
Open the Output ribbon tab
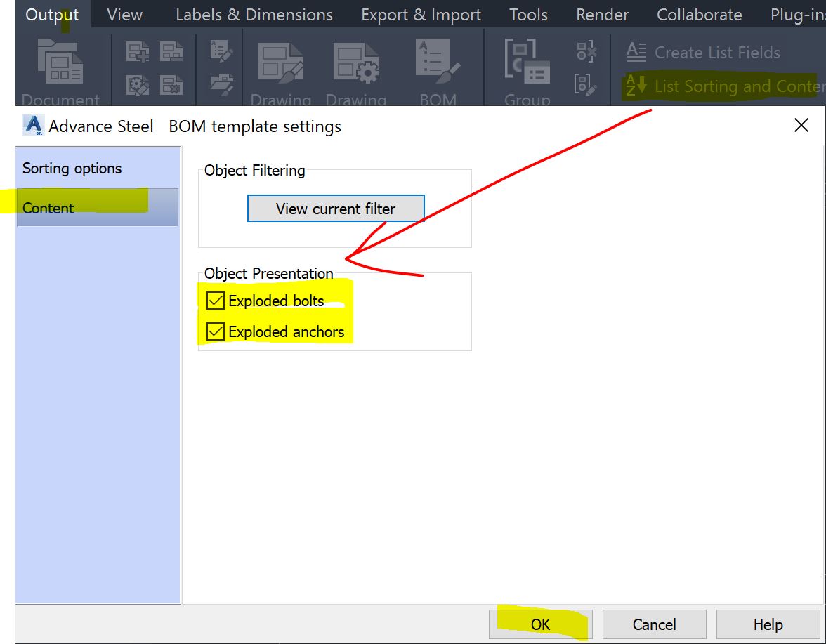[52, 14]
